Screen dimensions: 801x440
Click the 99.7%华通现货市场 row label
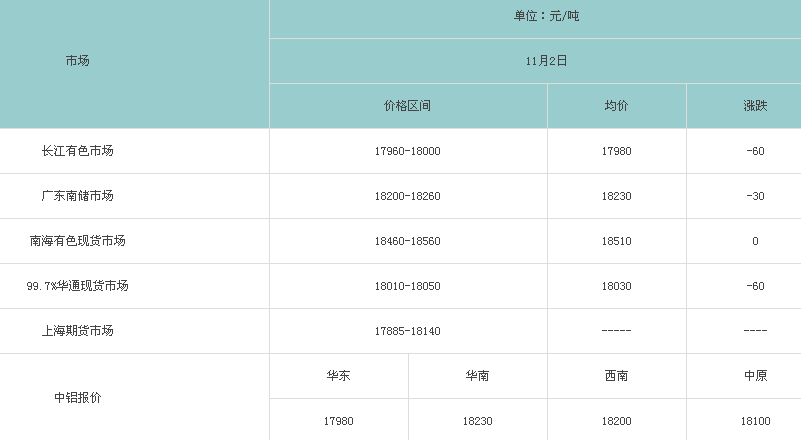[x=78, y=286]
